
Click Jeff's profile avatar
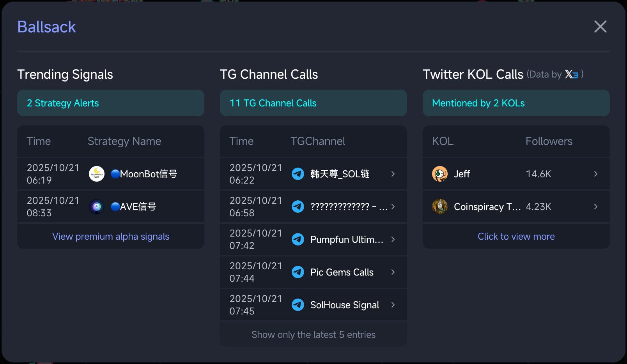(440, 174)
